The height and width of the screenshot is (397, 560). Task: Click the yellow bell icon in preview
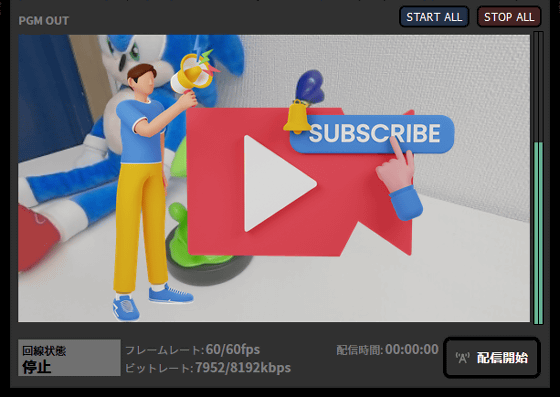[296, 116]
